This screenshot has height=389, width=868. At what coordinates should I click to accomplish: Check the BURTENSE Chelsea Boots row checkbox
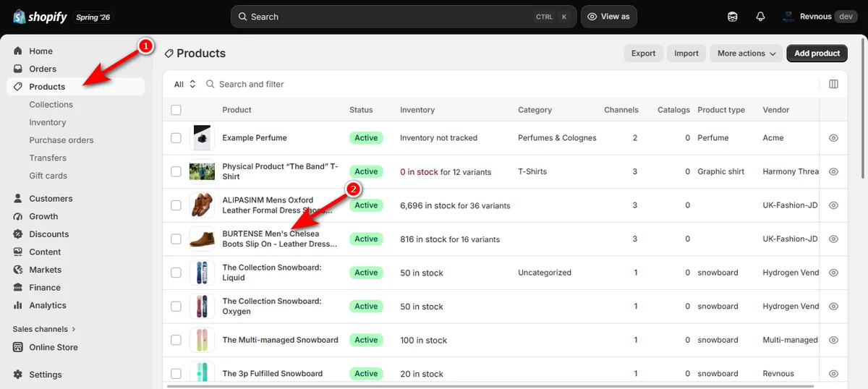[x=176, y=239]
